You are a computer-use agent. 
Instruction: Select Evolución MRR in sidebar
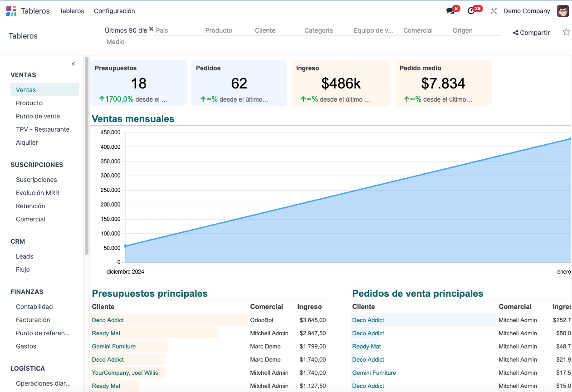point(38,193)
